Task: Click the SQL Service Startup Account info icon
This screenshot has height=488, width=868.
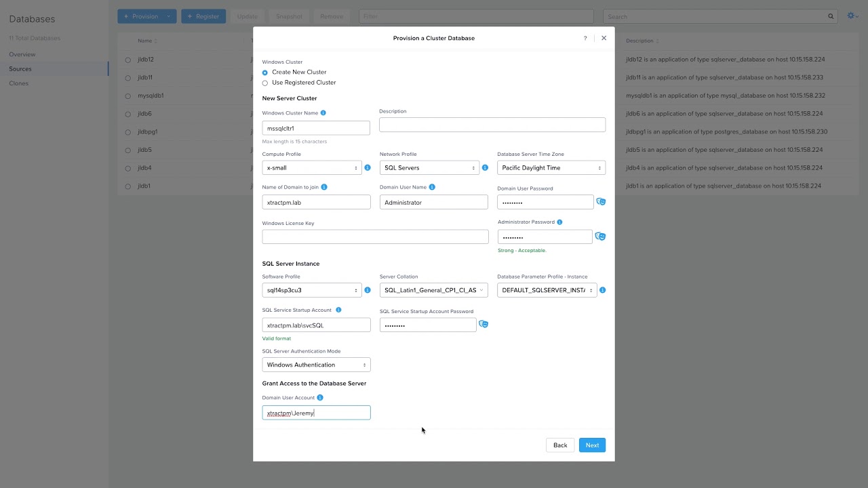Action: (x=338, y=310)
